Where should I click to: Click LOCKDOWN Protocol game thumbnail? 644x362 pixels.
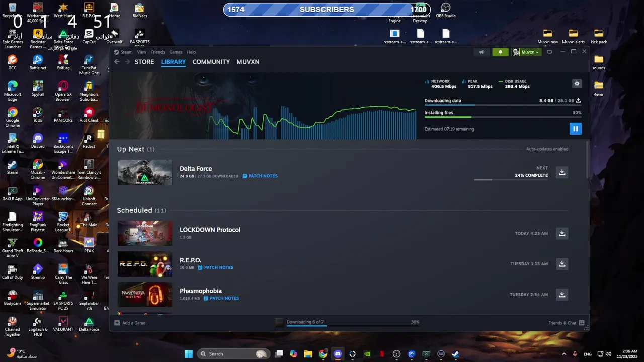(144, 233)
